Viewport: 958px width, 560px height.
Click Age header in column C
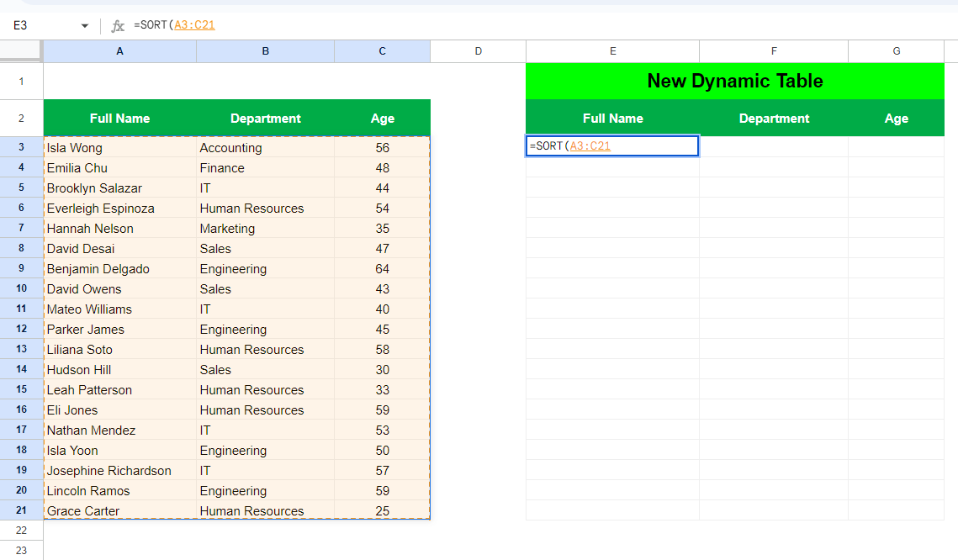click(383, 119)
